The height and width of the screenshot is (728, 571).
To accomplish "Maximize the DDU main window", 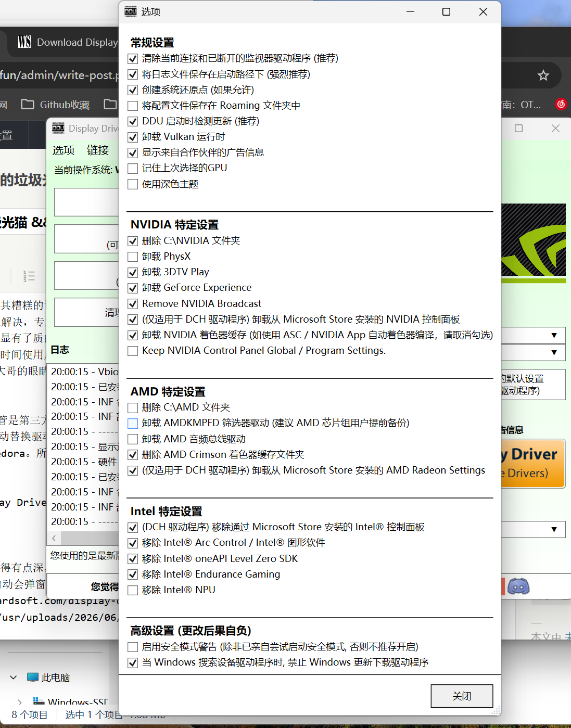I will (x=518, y=128).
